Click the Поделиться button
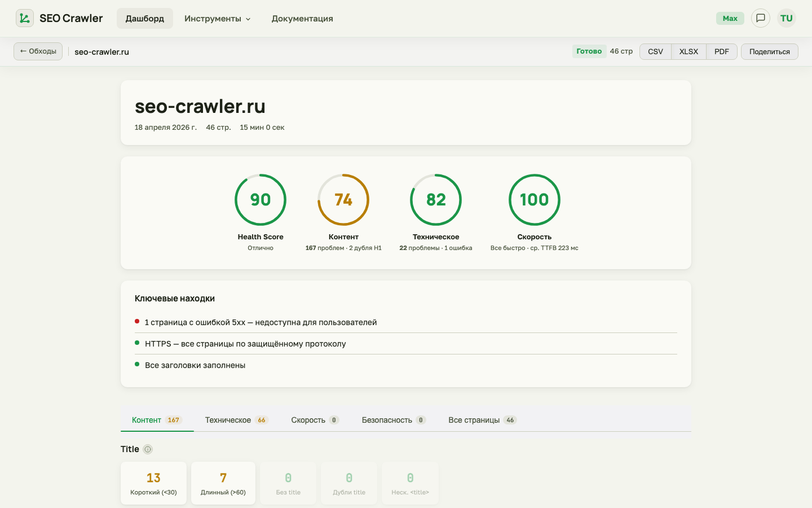812x508 pixels. (770, 51)
